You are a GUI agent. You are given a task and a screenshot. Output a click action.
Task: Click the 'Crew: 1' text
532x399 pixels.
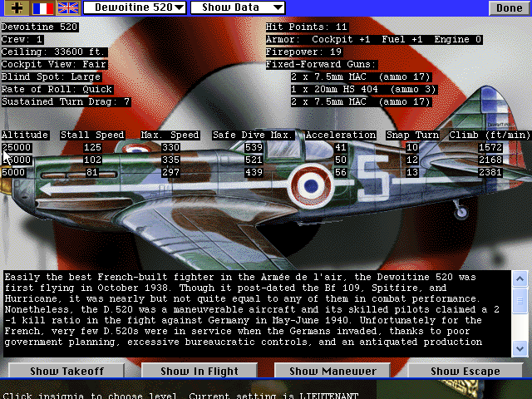pyautogui.click(x=22, y=39)
